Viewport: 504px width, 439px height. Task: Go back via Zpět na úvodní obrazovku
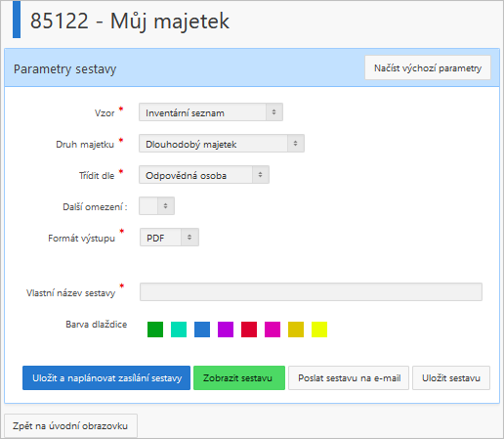pyautogui.click(x=70, y=426)
